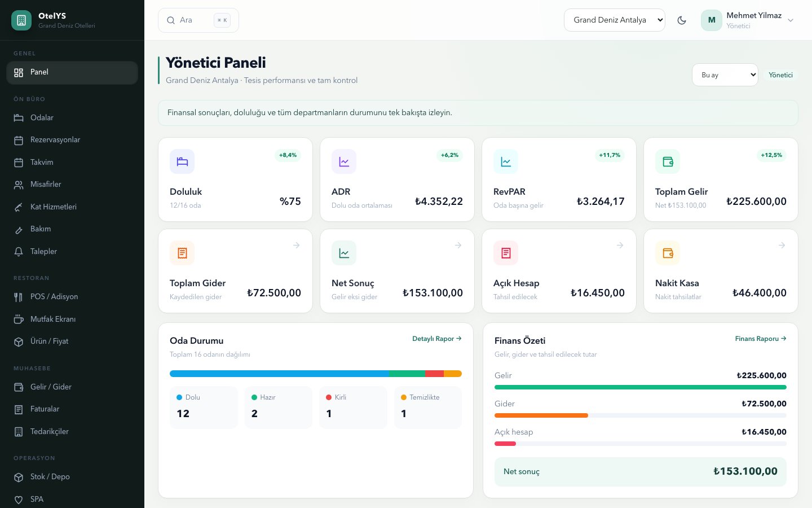Click the Bakım wrench icon
Screen dimensions: 812x508
pos(19,229)
